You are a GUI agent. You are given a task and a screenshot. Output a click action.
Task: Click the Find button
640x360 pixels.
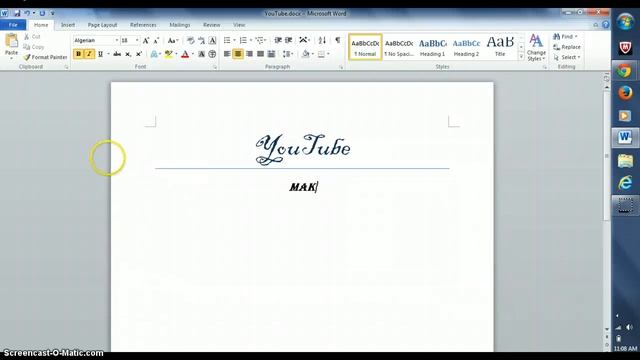(565, 36)
